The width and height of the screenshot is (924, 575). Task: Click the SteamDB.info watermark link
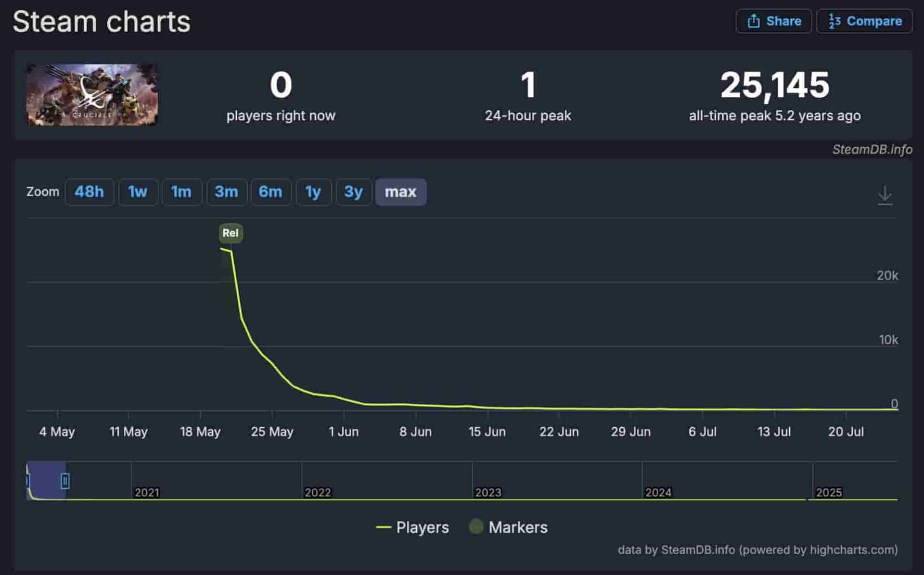tap(872, 150)
